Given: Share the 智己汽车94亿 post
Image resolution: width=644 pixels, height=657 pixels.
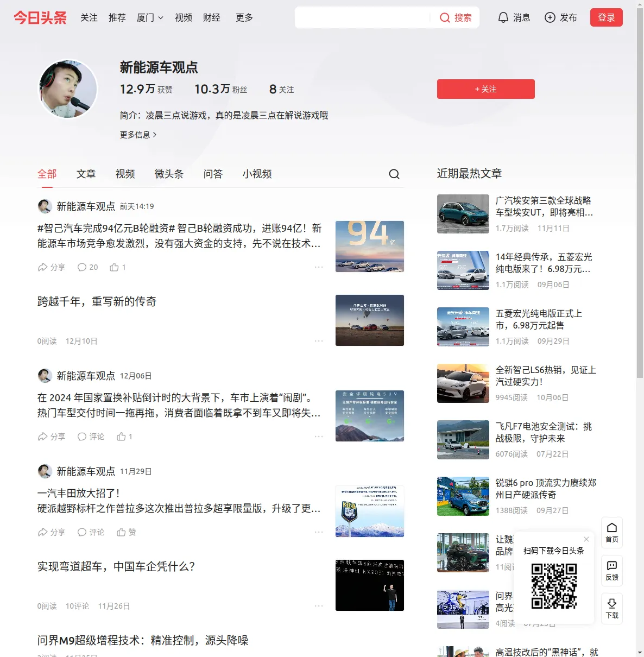Looking at the screenshot, I should click(52, 267).
